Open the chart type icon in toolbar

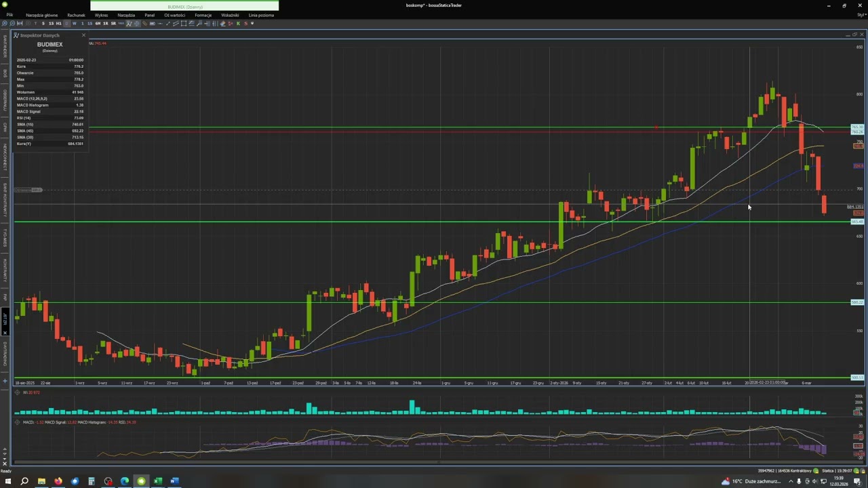(129, 23)
